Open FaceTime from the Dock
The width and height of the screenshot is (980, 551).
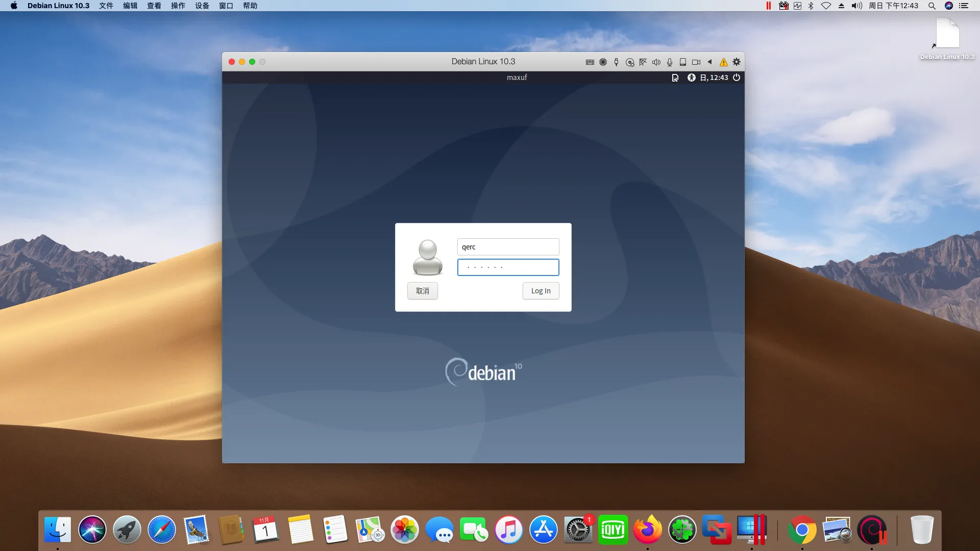(474, 530)
